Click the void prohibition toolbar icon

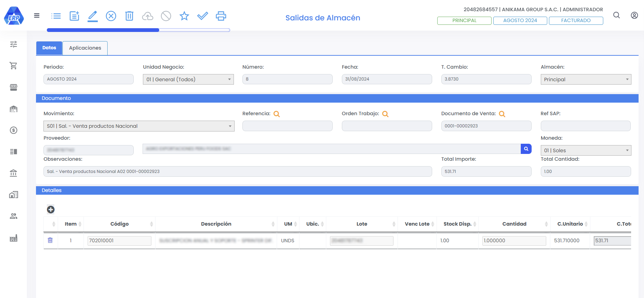click(166, 16)
